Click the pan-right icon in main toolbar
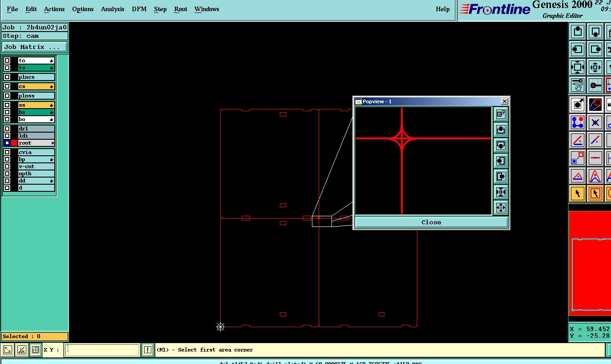 (595, 49)
